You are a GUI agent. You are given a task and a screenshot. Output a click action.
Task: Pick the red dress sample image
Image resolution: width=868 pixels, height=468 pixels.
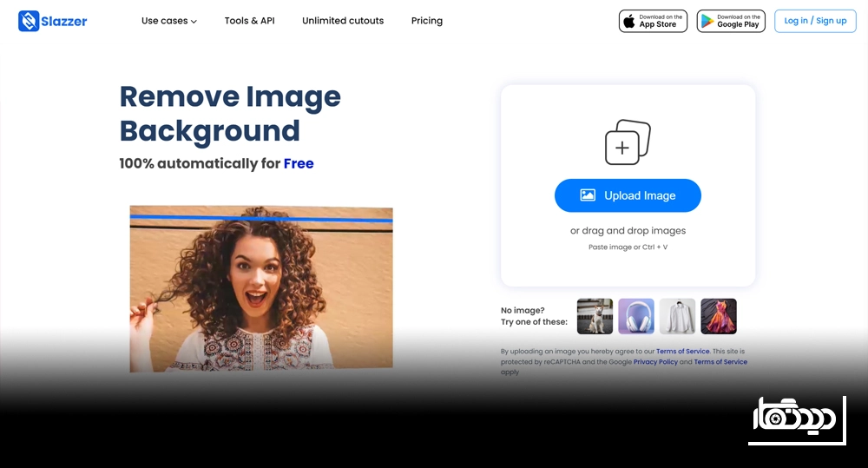[719, 316]
